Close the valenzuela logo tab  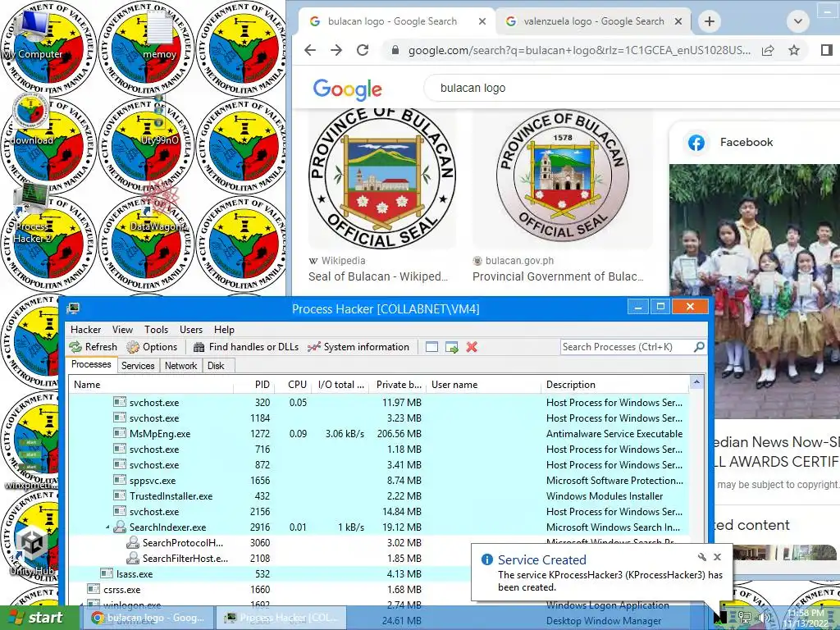tap(678, 21)
